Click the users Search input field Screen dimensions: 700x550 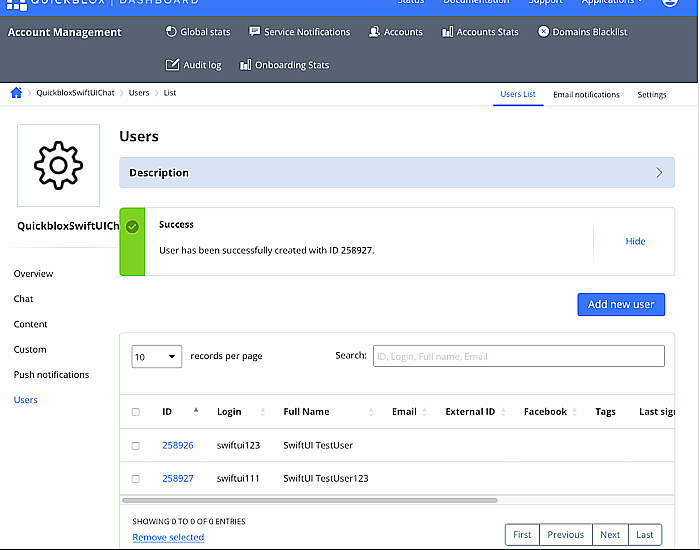coord(519,356)
